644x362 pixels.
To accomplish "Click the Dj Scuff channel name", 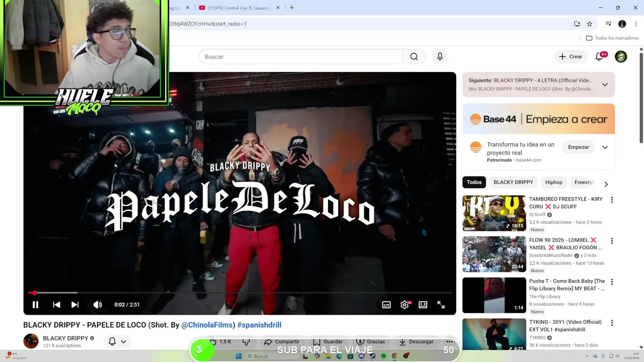I will 537,215.
